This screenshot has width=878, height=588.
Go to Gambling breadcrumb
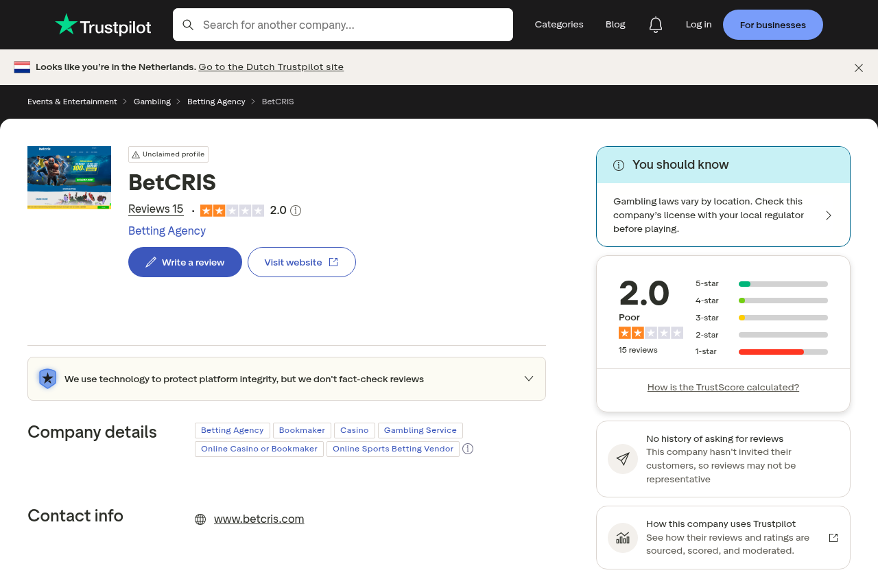(152, 102)
